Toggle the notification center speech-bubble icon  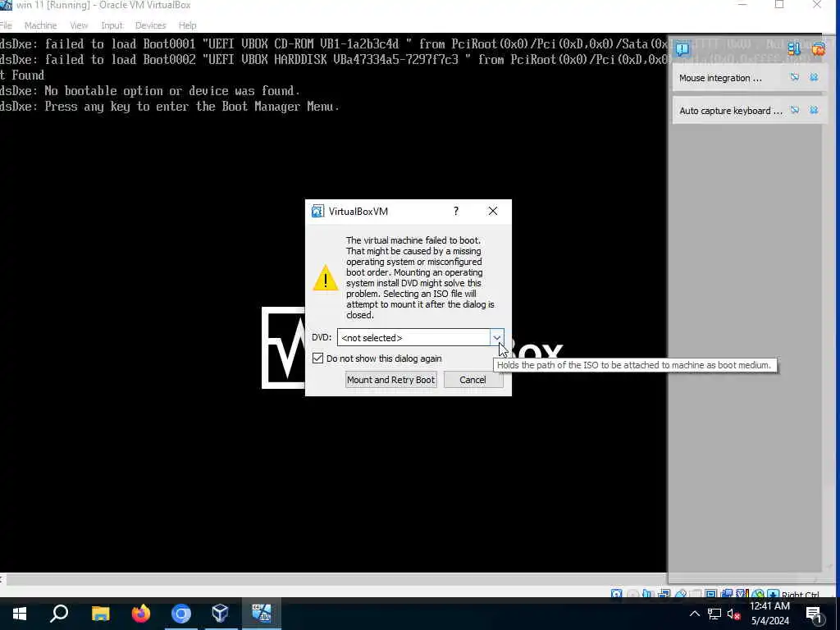click(x=682, y=49)
